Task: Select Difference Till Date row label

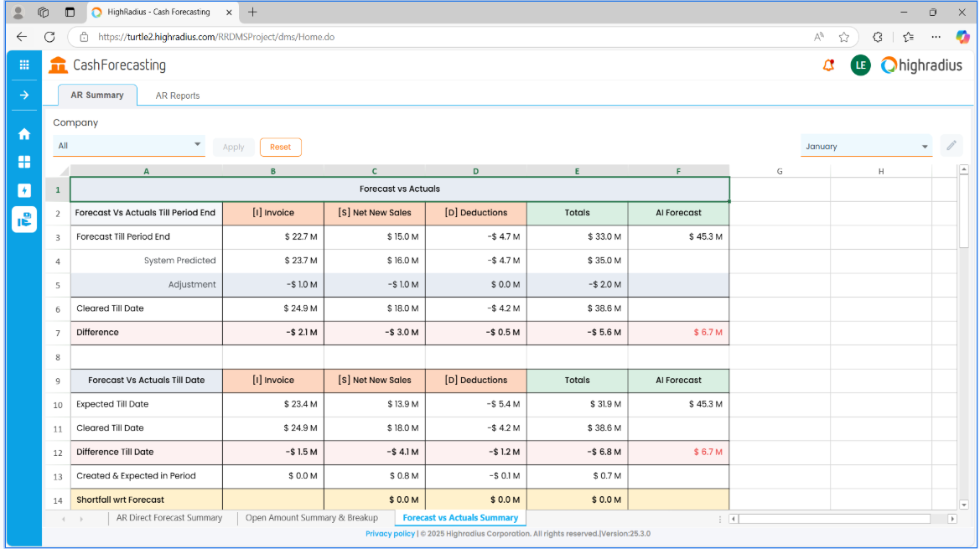Action: 146,452
